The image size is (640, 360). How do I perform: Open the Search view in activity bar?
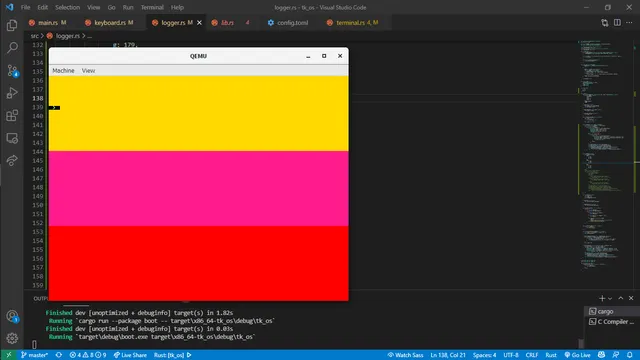12,48
